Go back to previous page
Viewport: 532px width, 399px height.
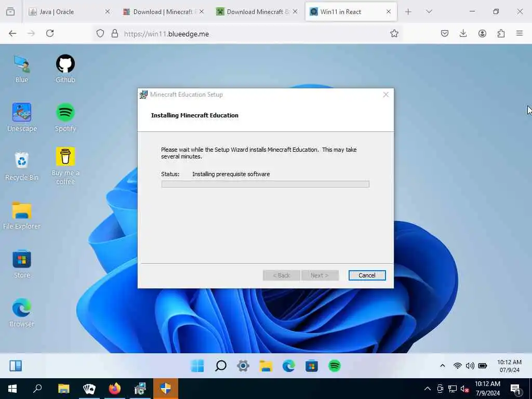[x=12, y=33]
